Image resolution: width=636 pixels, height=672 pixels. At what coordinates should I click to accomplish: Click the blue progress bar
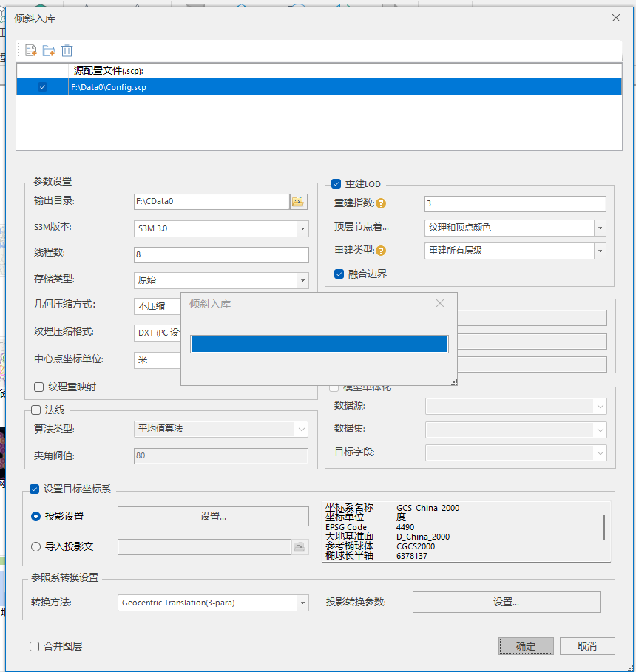point(319,345)
